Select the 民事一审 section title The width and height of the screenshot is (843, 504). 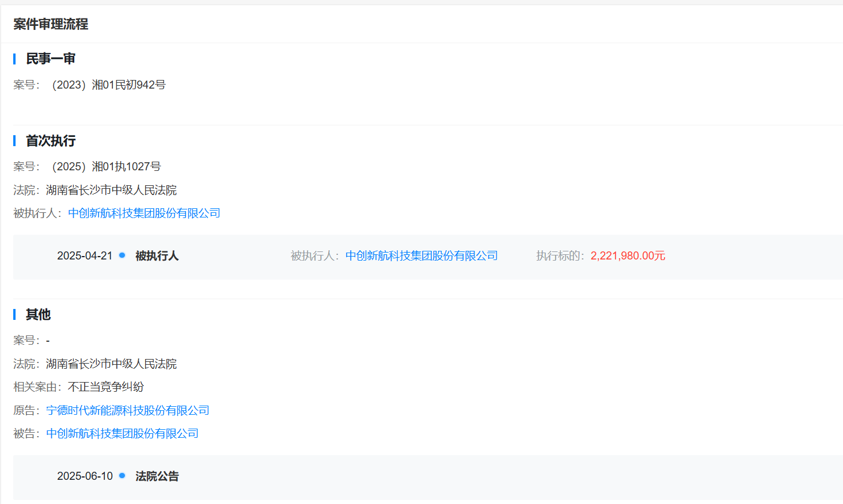51,59
